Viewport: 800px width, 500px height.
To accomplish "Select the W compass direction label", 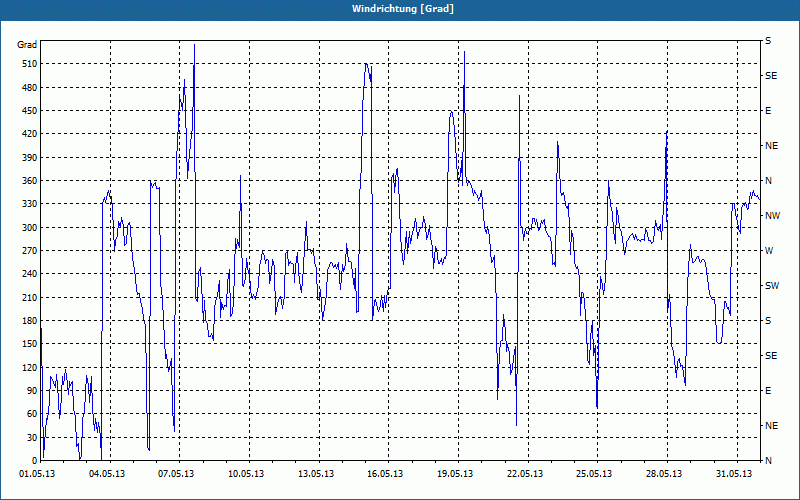I will (769, 251).
